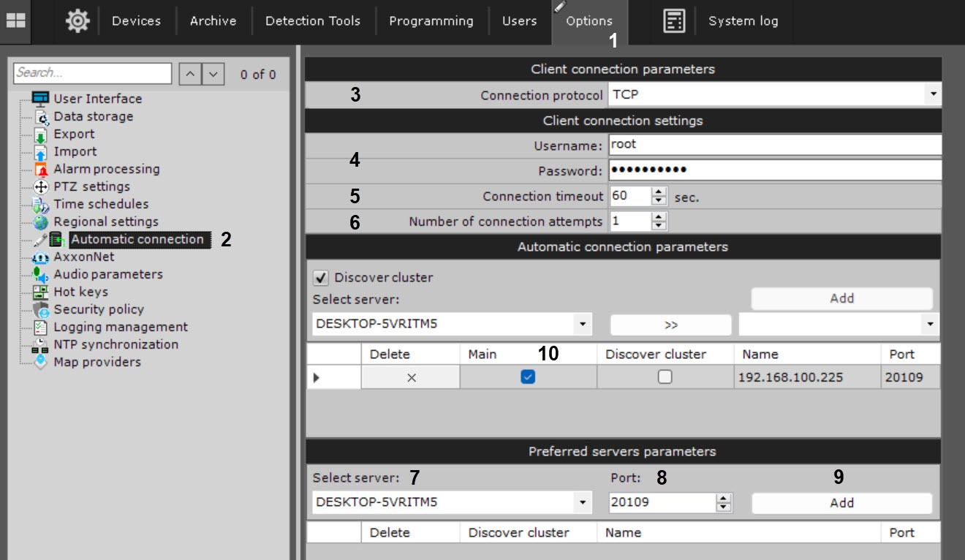
Task: Increase the Connection timeout value
Action: point(659,192)
